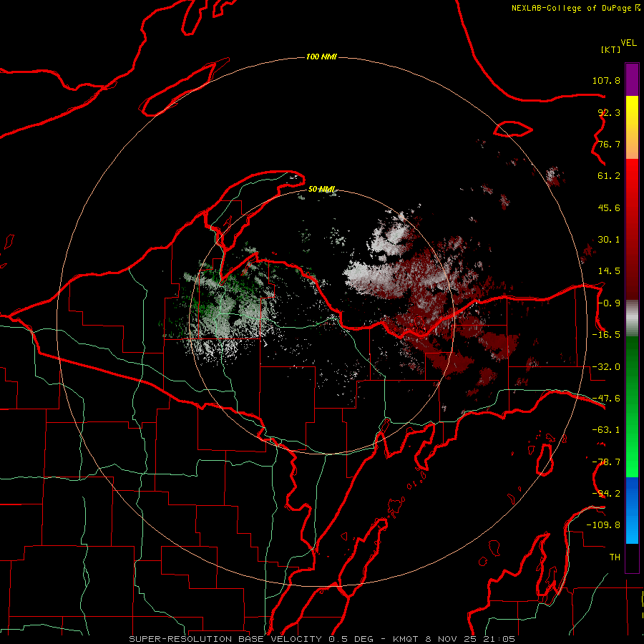Click the -47.6 legend value

pos(606,399)
